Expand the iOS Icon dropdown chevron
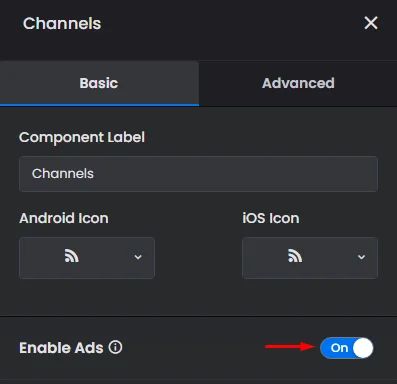Viewport: 397px width, 384px height. tap(361, 257)
